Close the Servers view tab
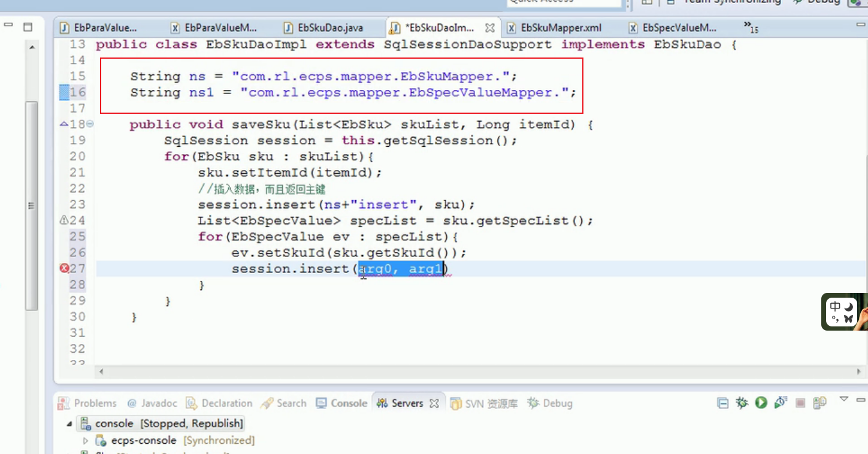Screen dimensions: 868x454 (434, 403)
